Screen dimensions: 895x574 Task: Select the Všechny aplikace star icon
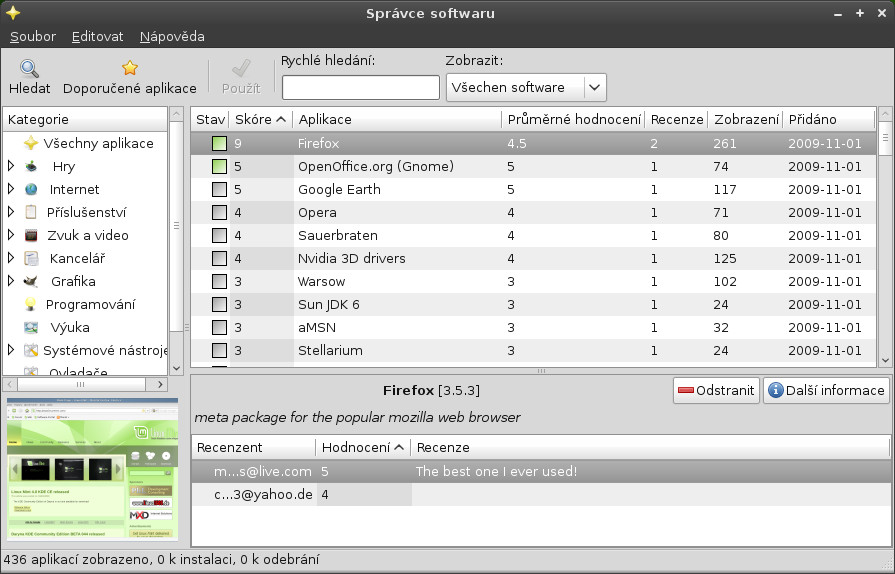pyautogui.click(x=31, y=143)
